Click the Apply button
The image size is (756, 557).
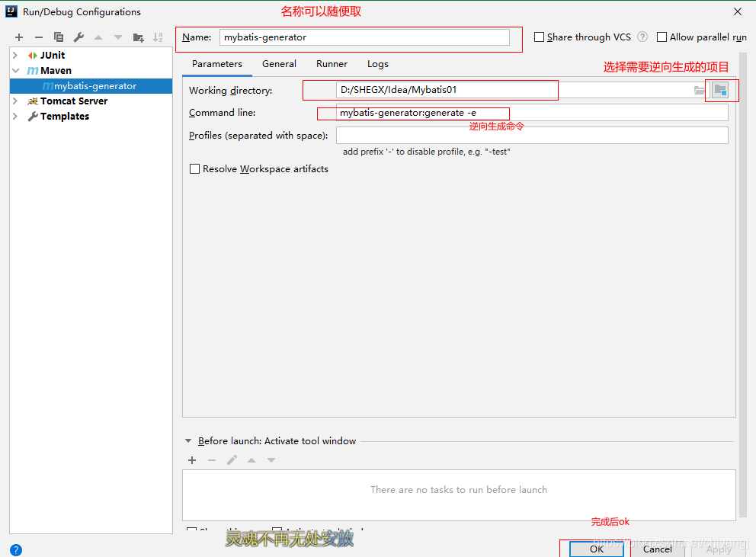point(719,549)
